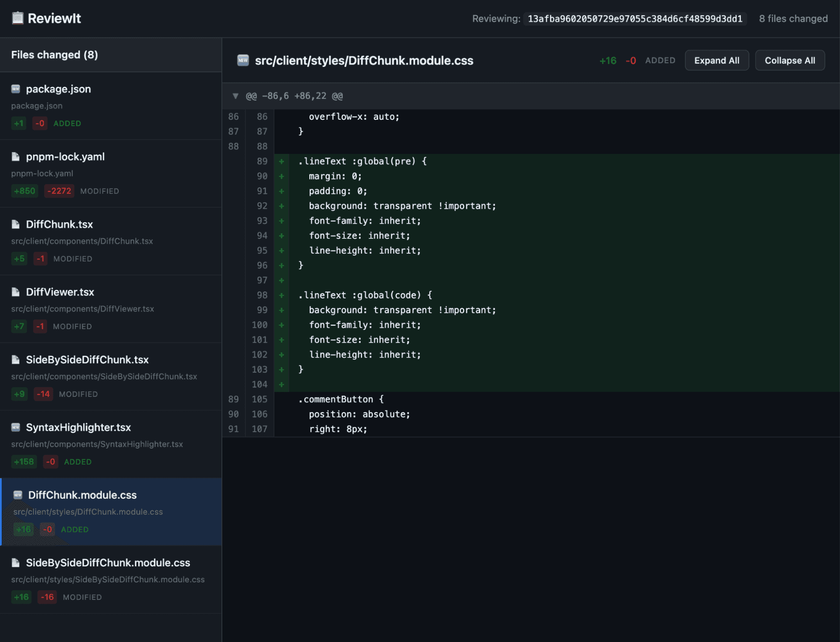Open the SideBySideDiffChunk.module.css file entry

[108, 563]
